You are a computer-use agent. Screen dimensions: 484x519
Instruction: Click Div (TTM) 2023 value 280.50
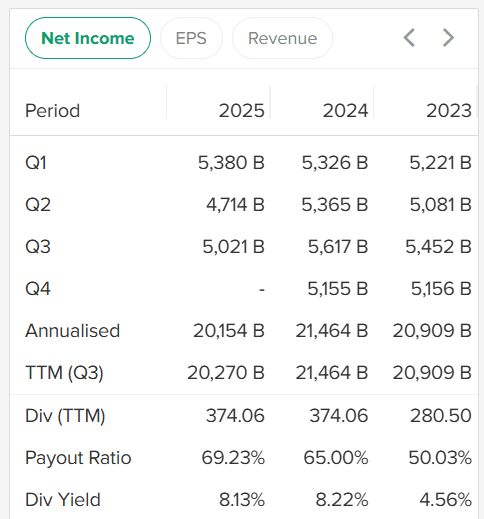tap(441, 416)
